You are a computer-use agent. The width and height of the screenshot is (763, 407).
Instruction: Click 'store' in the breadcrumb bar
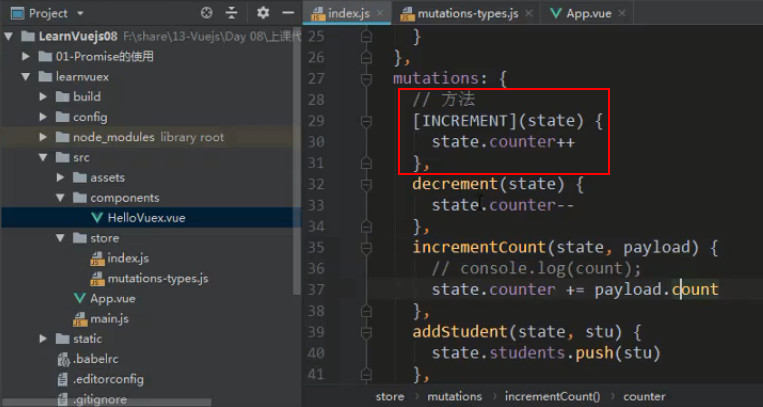(x=390, y=396)
